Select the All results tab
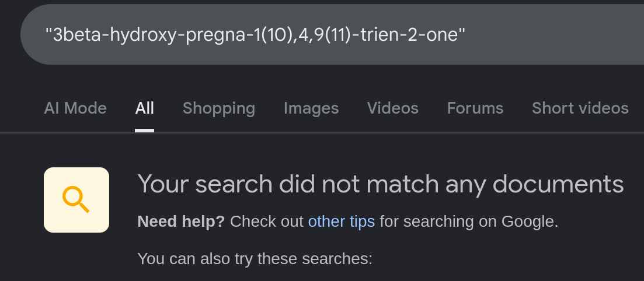 [144, 108]
